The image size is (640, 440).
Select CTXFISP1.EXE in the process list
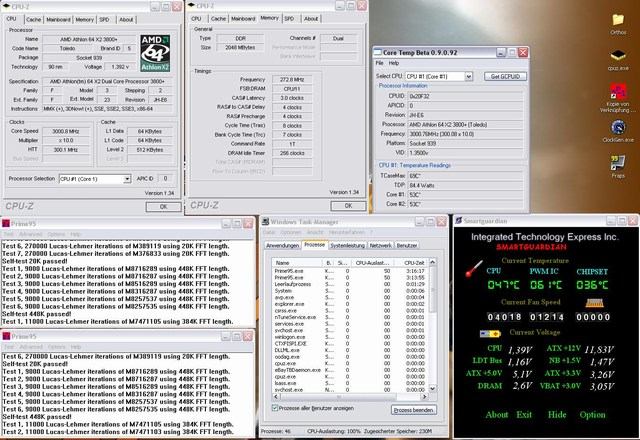(x=351, y=344)
